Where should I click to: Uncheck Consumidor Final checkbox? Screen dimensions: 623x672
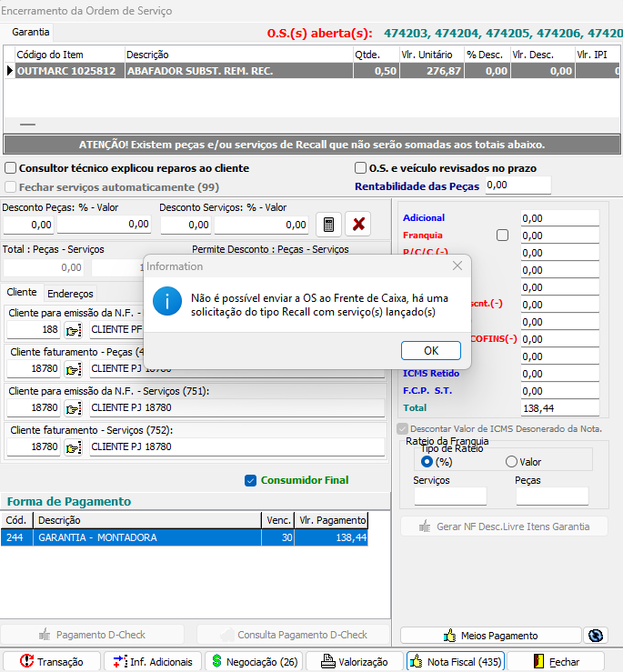pyautogui.click(x=250, y=480)
